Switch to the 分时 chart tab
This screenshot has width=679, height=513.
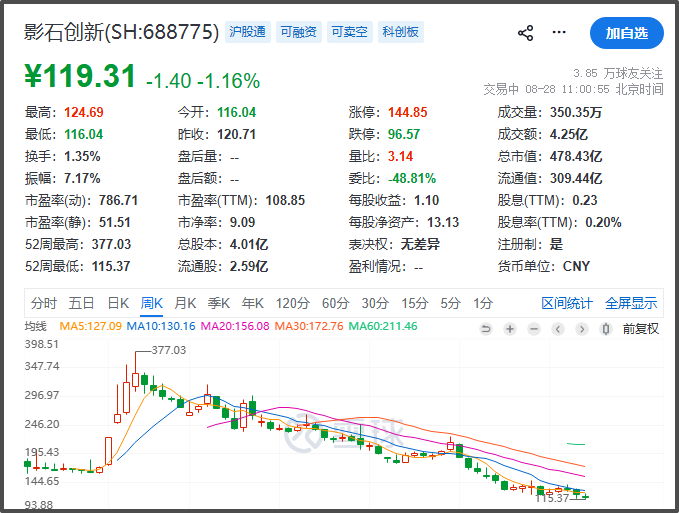(44, 303)
